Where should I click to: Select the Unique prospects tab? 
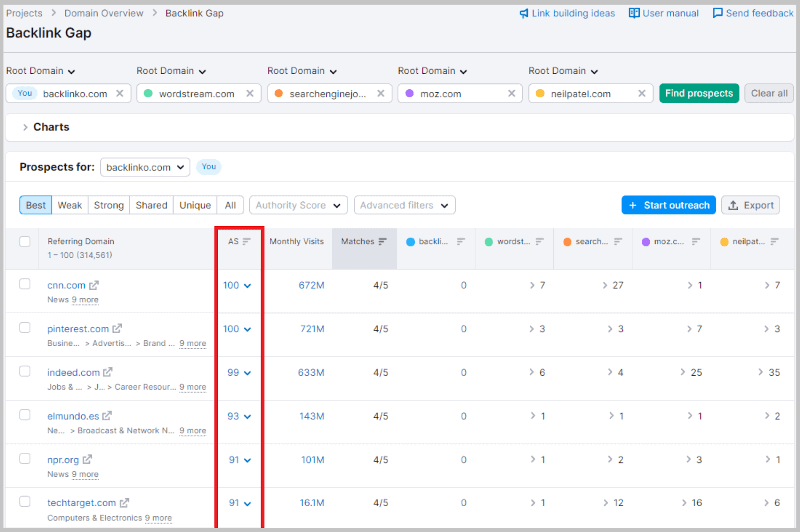tap(195, 205)
